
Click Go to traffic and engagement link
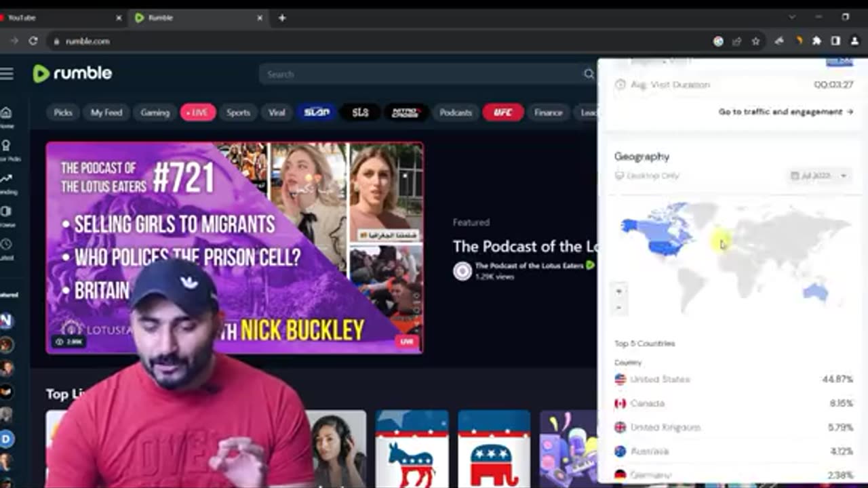tap(786, 112)
